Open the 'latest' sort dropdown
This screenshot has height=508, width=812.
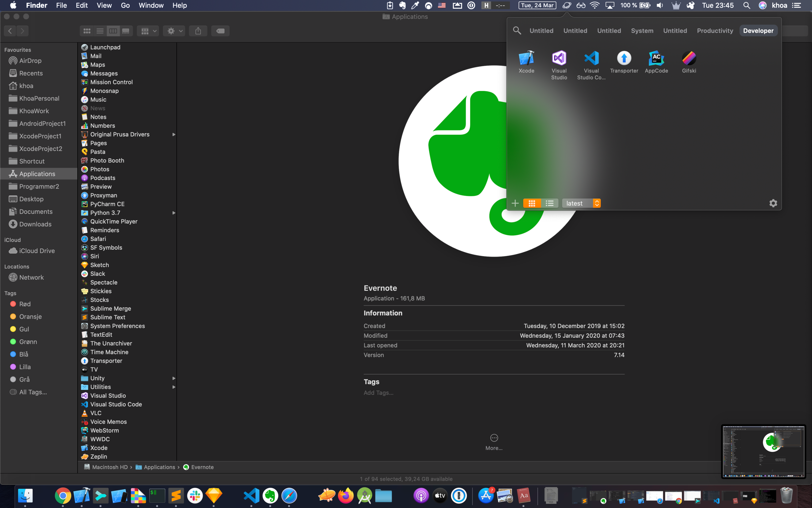click(581, 203)
